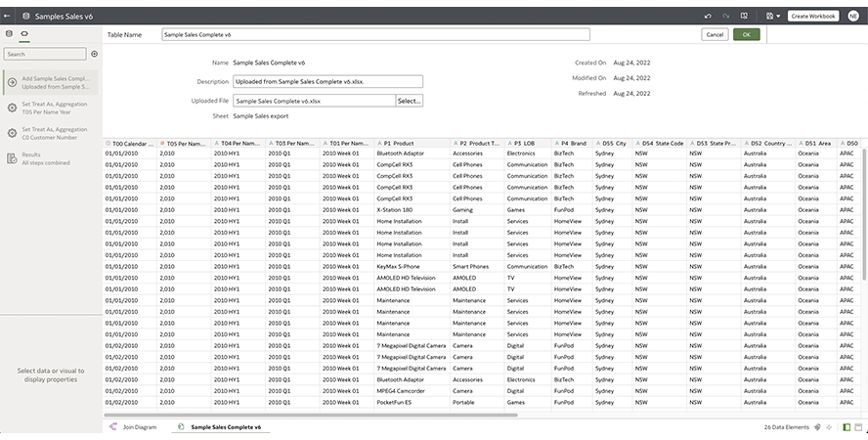Click the Create Workbook button

click(x=812, y=16)
